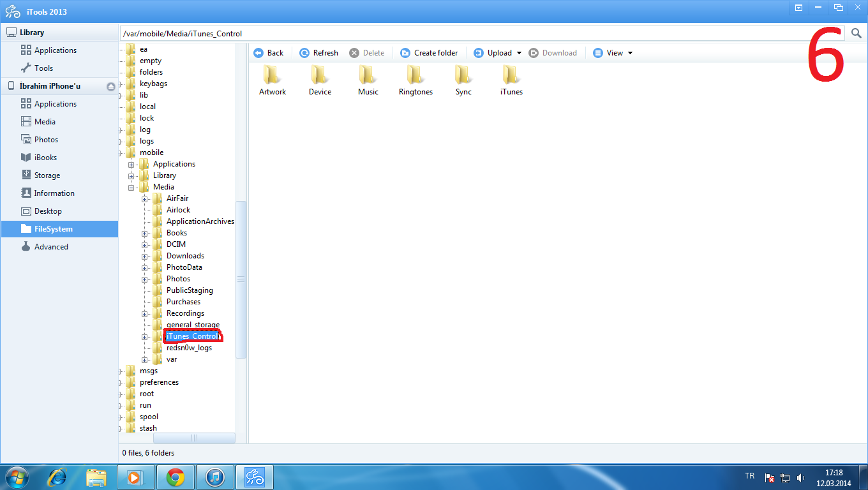Click the taskbar clock

[x=834, y=477]
